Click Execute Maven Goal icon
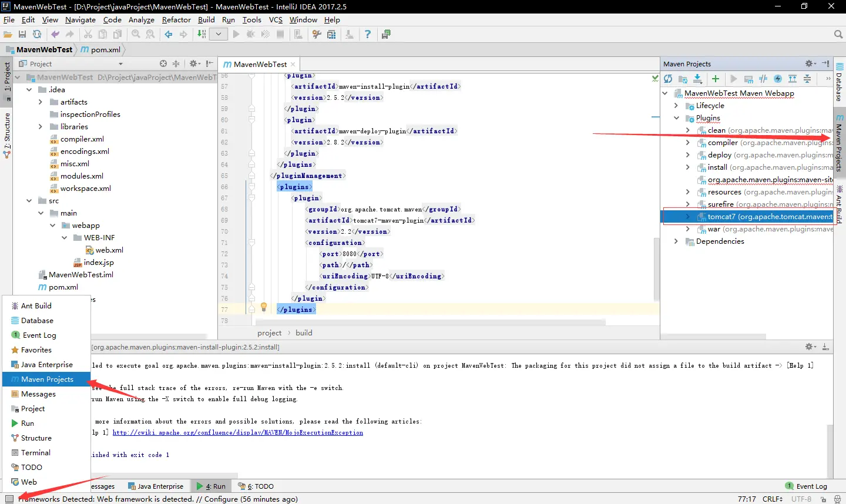Viewport: 846px width, 504px height. (748, 79)
